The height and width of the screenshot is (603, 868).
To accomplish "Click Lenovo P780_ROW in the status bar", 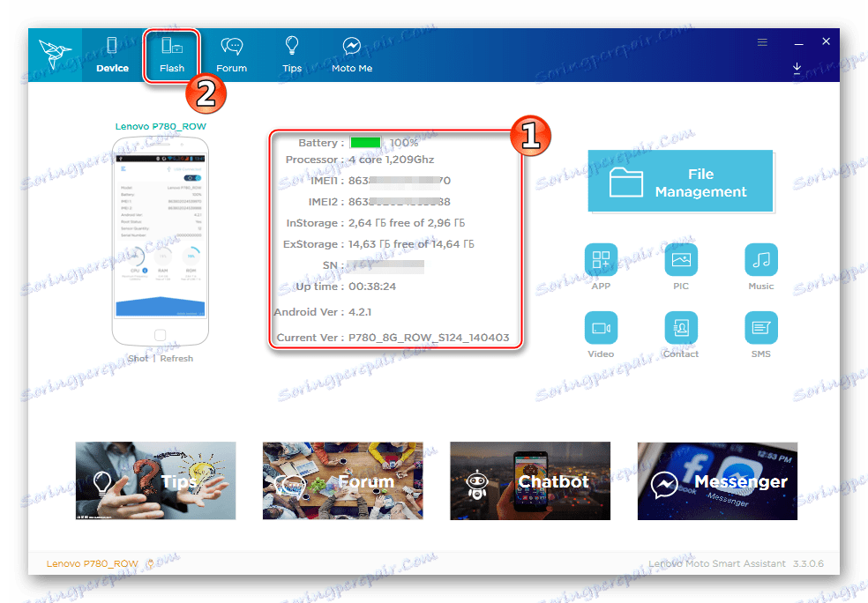I will [93, 563].
